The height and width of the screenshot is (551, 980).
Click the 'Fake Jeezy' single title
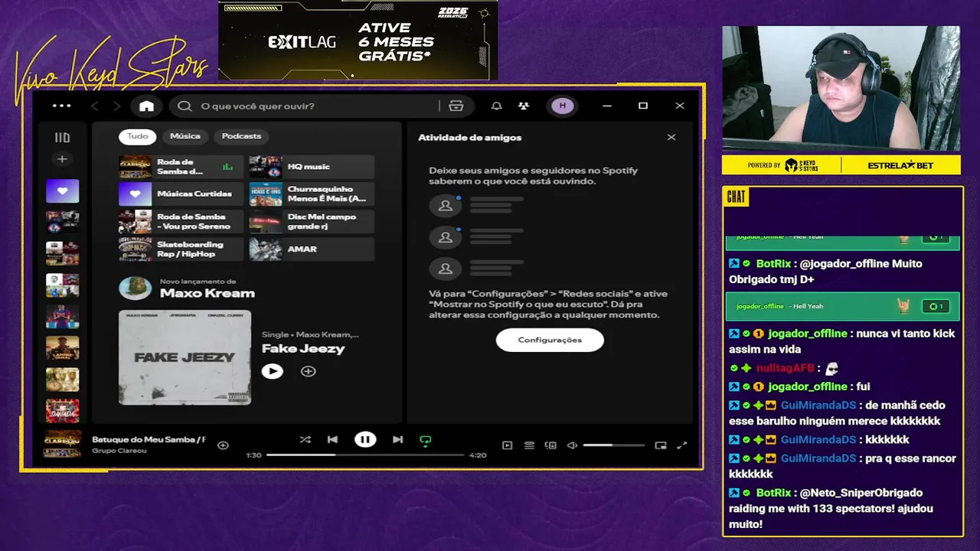pos(303,348)
